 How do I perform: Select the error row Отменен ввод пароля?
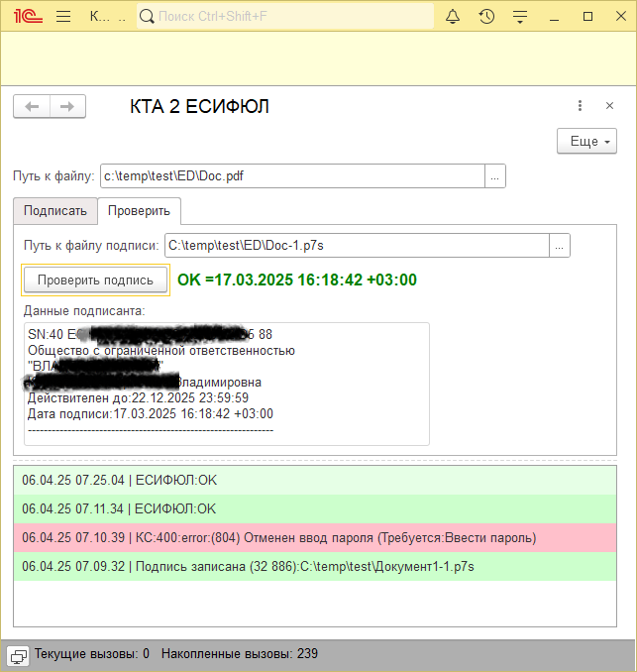(x=315, y=537)
